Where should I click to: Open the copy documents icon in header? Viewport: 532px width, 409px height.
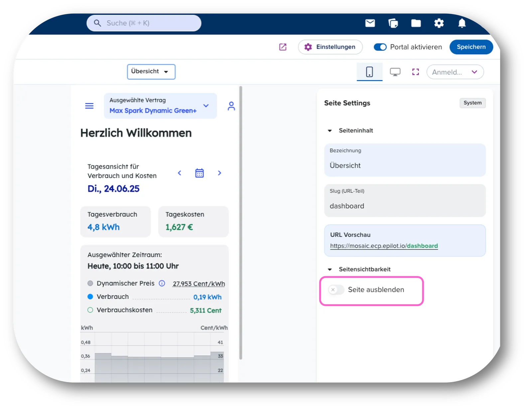click(x=393, y=23)
